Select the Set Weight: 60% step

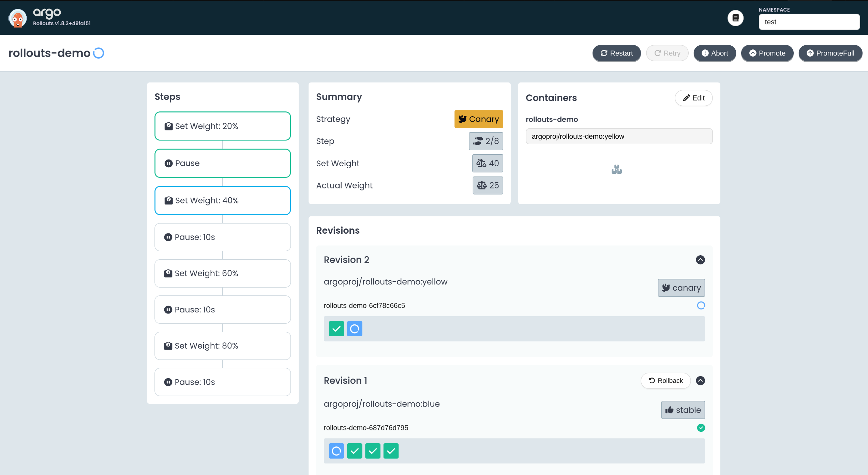pyautogui.click(x=223, y=273)
